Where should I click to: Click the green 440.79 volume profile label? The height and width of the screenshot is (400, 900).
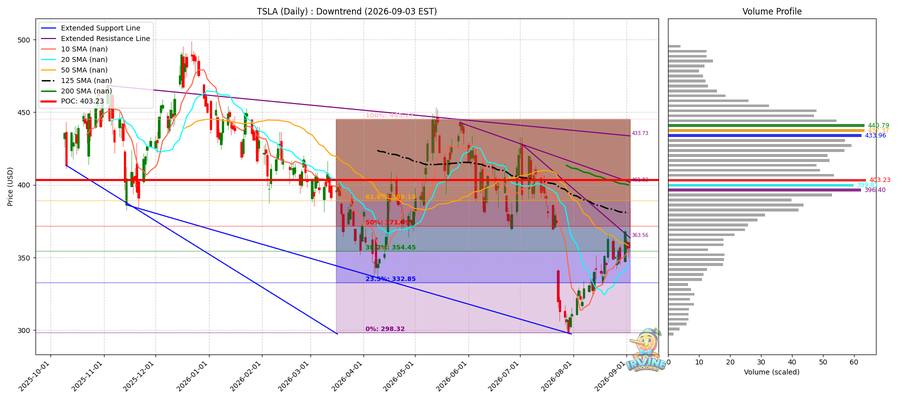coord(878,125)
